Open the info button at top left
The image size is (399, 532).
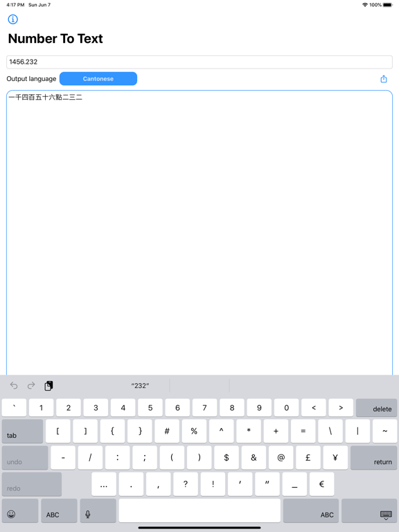tap(13, 19)
